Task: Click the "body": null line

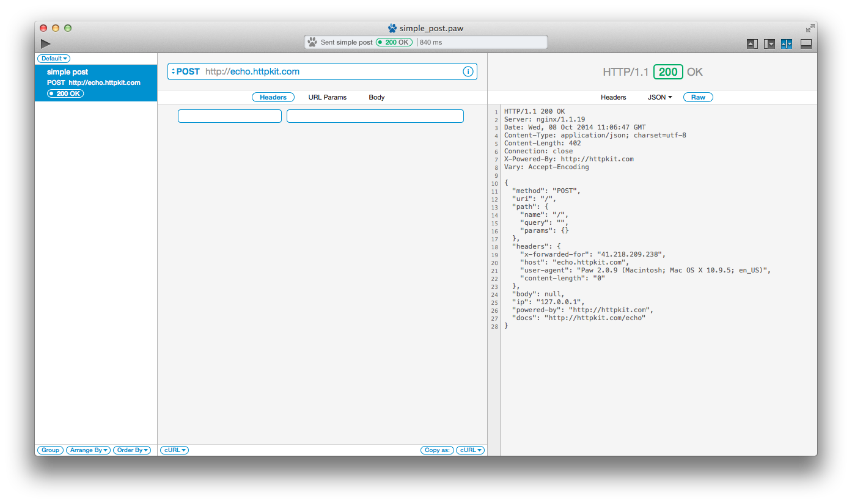Action: [x=538, y=294]
